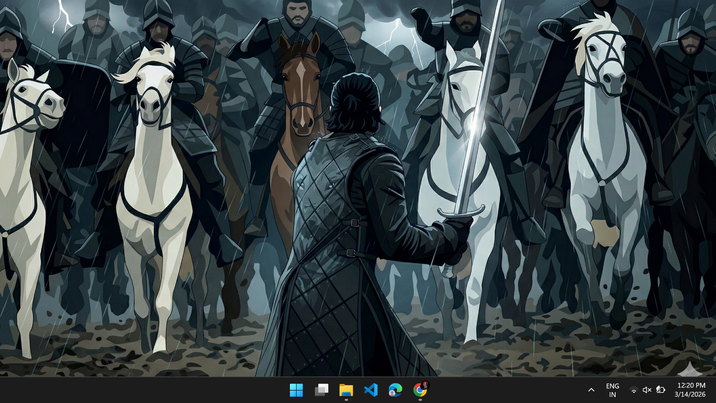Launch Microsoft Edge browser
716x403 pixels.
[396, 390]
